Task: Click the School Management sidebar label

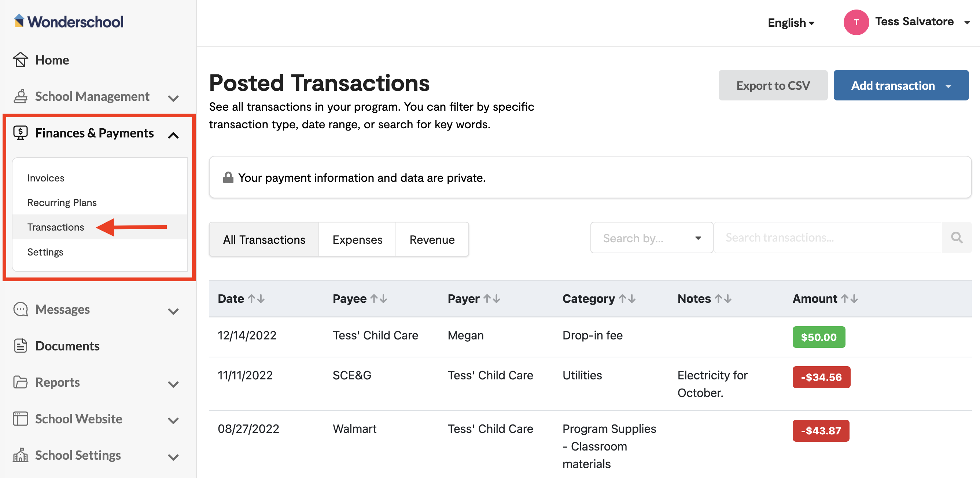Action: coord(92,96)
